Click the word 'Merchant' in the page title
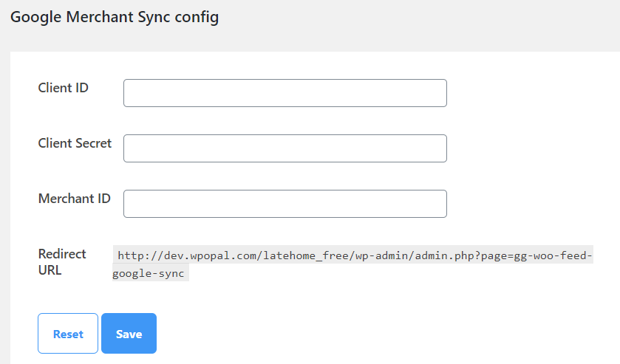This screenshot has width=620, height=364. [100, 16]
